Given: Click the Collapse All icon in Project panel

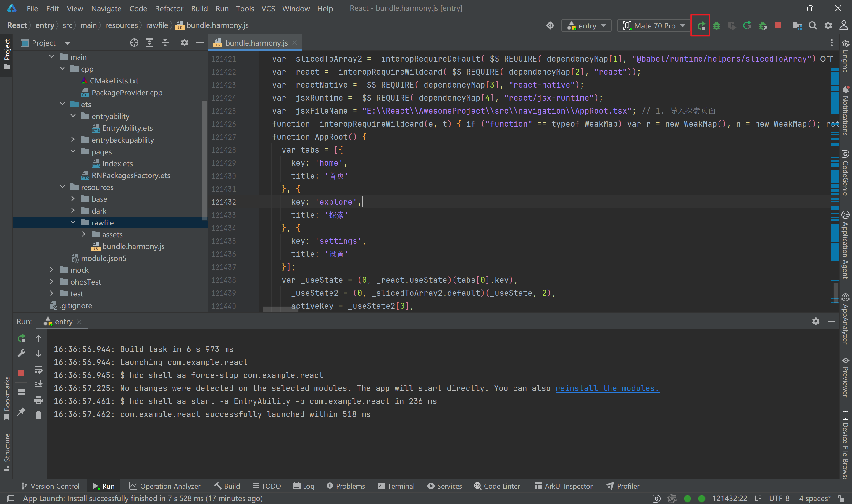Looking at the screenshot, I should [165, 43].
